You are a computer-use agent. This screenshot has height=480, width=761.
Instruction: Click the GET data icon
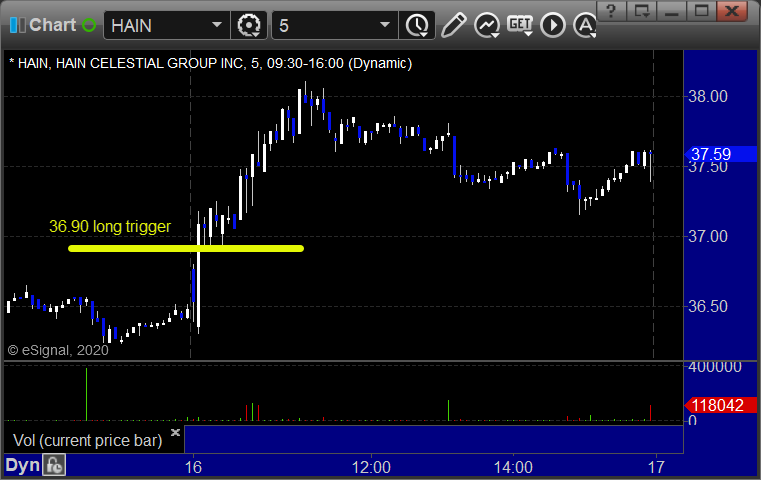tap(520, 25)
